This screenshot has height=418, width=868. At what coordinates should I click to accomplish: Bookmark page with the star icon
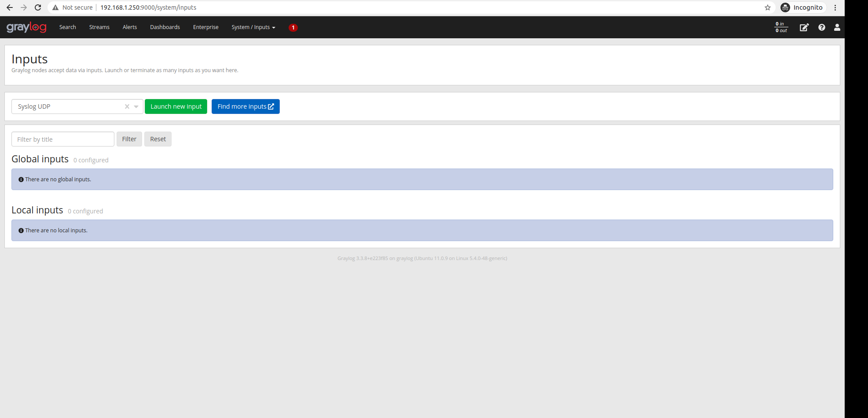click(x=768, y=7)
